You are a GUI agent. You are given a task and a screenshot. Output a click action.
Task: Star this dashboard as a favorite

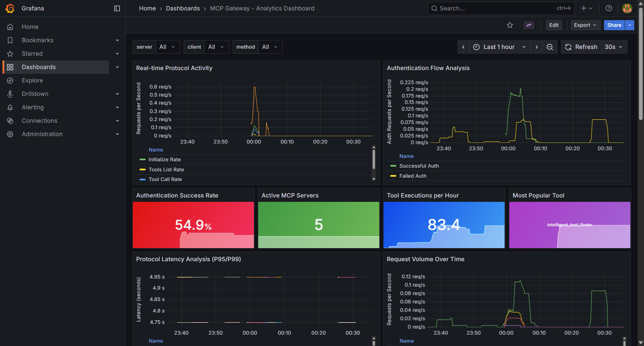point(509,25)
